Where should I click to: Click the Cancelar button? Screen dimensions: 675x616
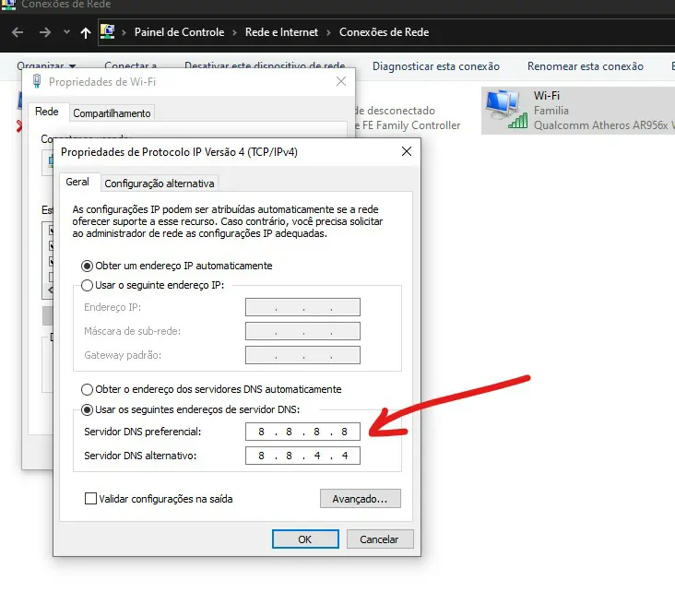(x=380, y=539)
